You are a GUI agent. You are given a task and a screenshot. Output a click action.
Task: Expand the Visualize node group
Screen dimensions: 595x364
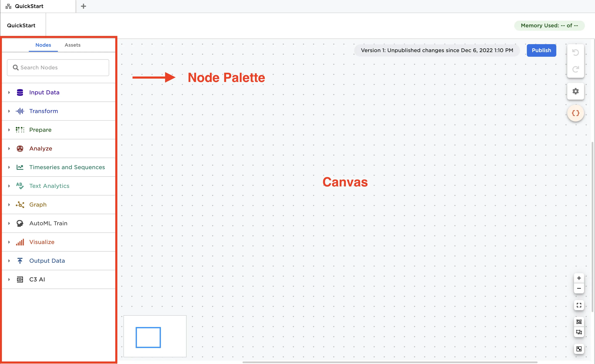[9, 242]
